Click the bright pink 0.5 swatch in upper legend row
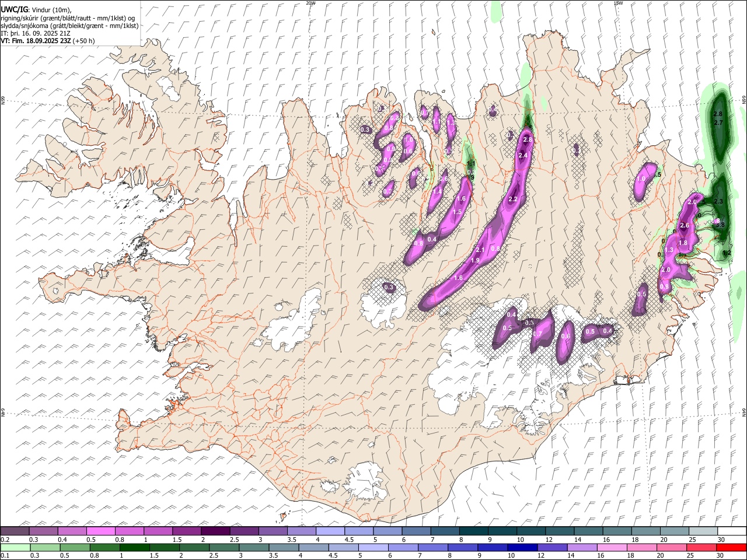Viewport: 747px width, 560px height. pos(100,531)
